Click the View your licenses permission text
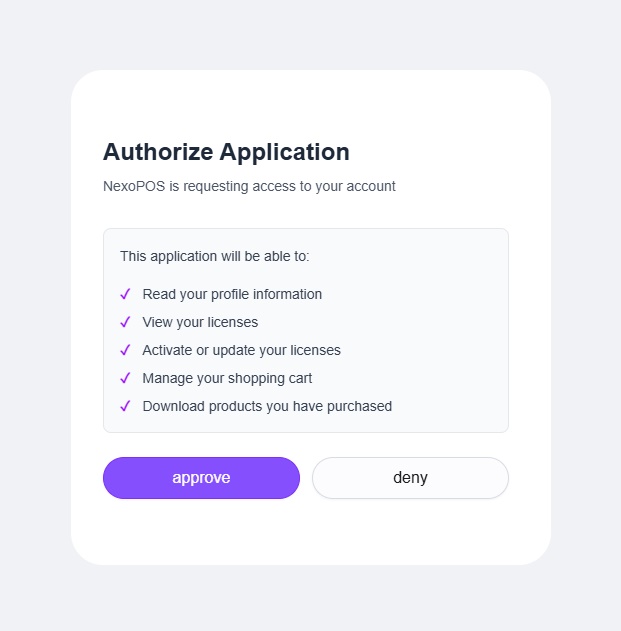Viewport: 621px width, 631px height. 200,322
